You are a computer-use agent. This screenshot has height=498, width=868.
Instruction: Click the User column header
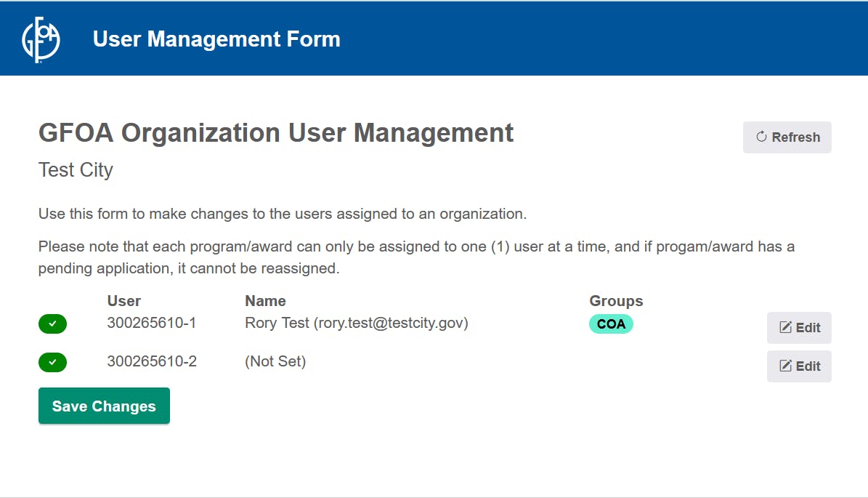124,301
